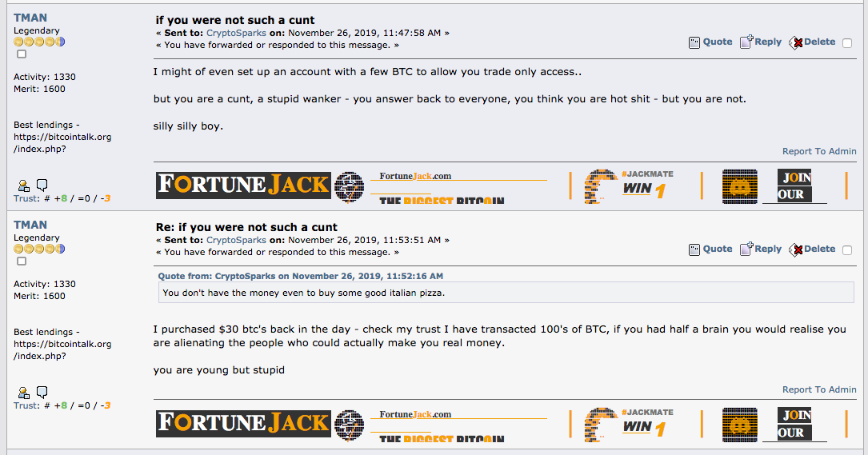Click Report To Admin on first message
This screenshot has width=868, height=455.
(x=819, y=151)
